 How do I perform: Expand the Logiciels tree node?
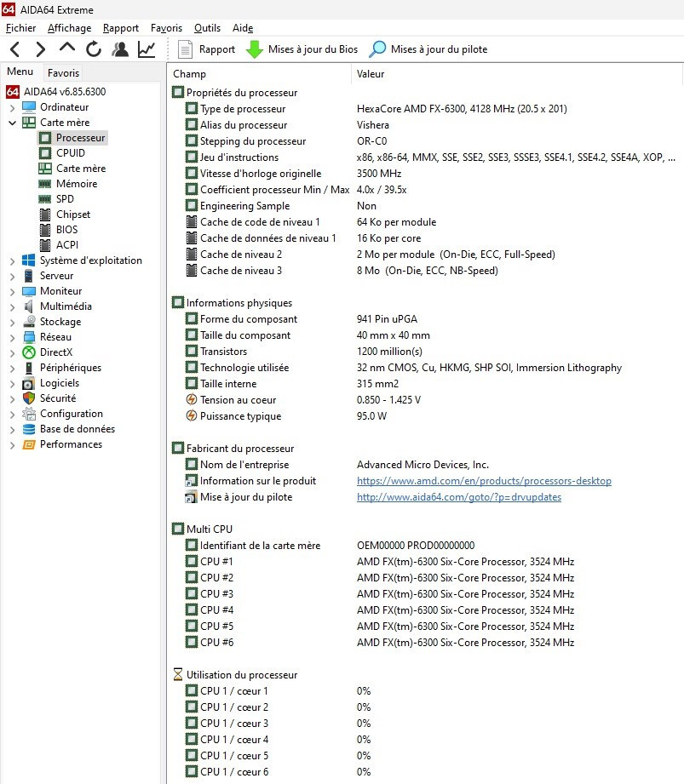[x=13, y=384]
